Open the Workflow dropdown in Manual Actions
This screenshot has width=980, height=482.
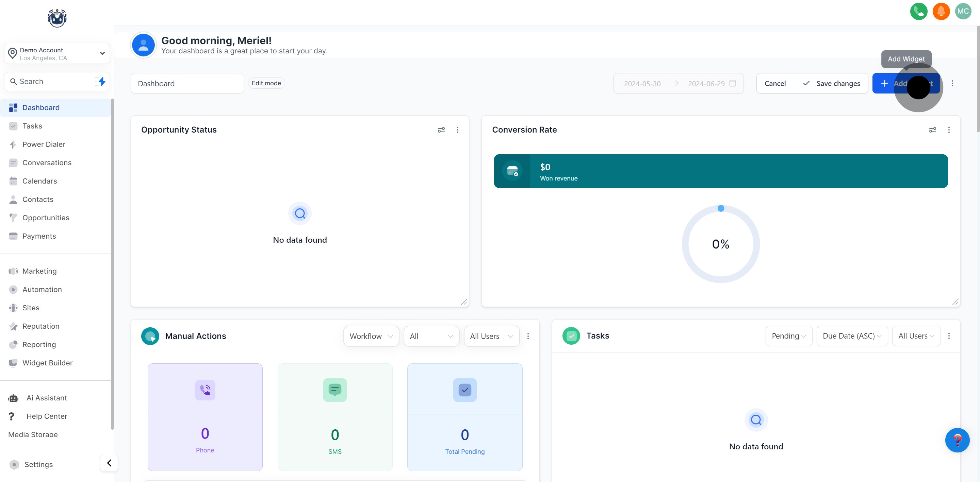coord(371,336)
